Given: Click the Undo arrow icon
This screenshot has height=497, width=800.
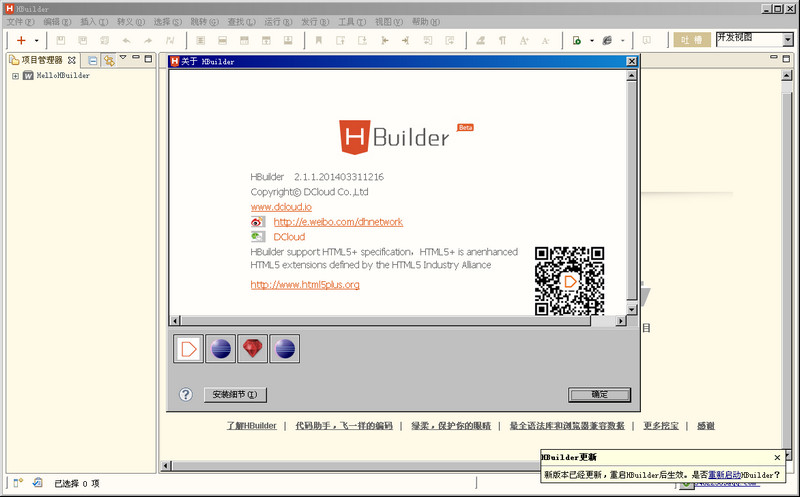Looking at the screenshot, I should [x=126, y=40].
